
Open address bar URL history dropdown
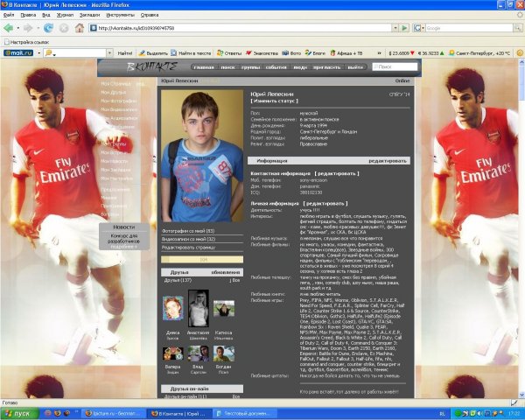coord(395,28)
